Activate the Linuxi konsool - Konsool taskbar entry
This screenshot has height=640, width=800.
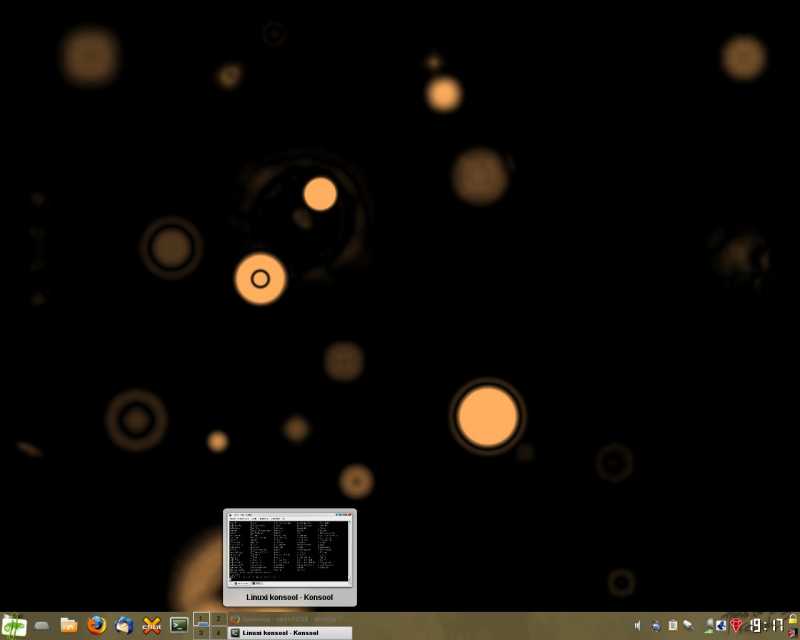290,633
